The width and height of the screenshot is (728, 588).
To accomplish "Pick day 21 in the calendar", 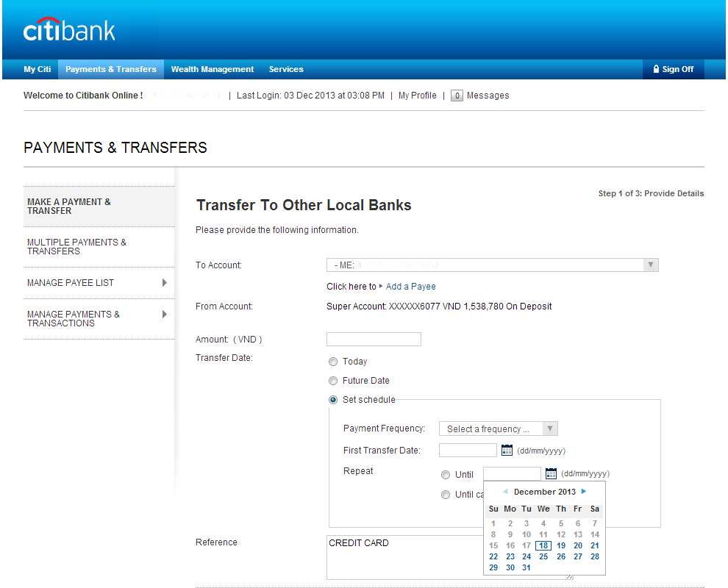I will [x=595, y=546].
